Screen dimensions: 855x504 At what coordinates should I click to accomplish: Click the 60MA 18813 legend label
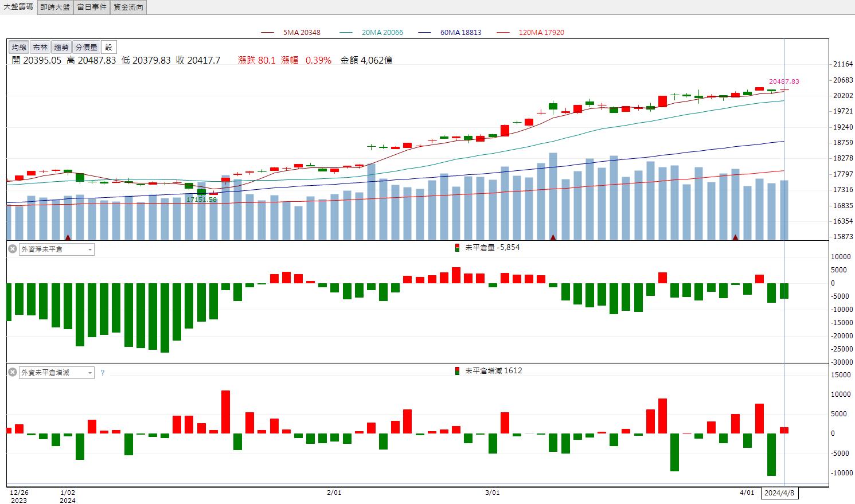pyautogui.click(x=461, y=33)
